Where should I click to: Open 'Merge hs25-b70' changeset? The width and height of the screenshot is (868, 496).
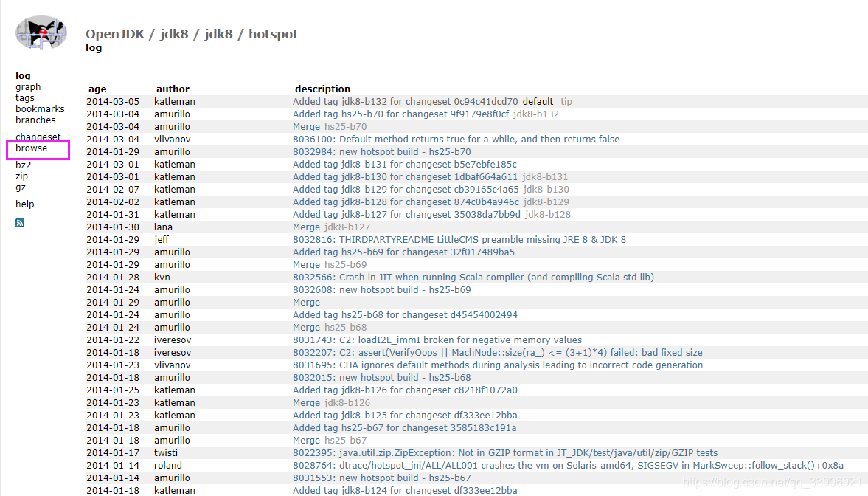306,127
